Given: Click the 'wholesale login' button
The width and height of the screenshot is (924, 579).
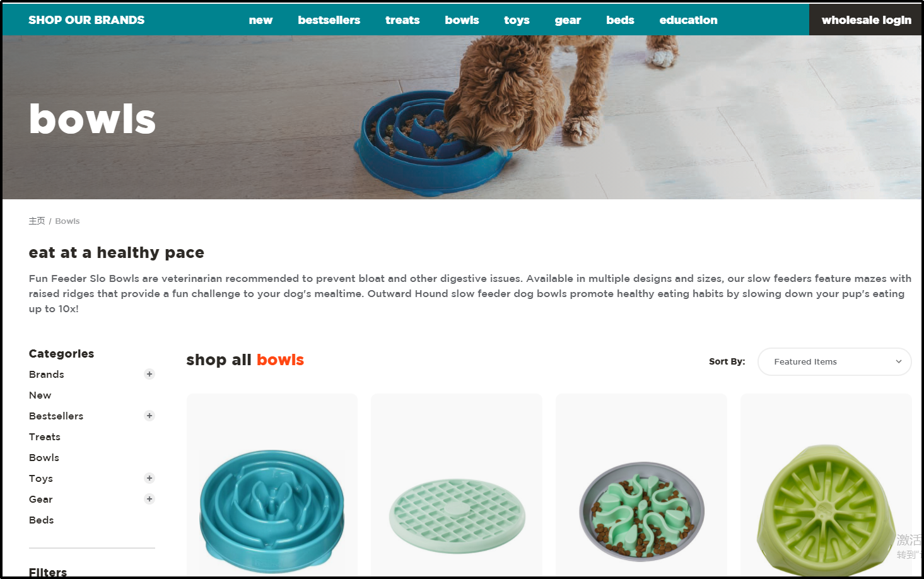Looking at the screenshot, I should point(866,20).
